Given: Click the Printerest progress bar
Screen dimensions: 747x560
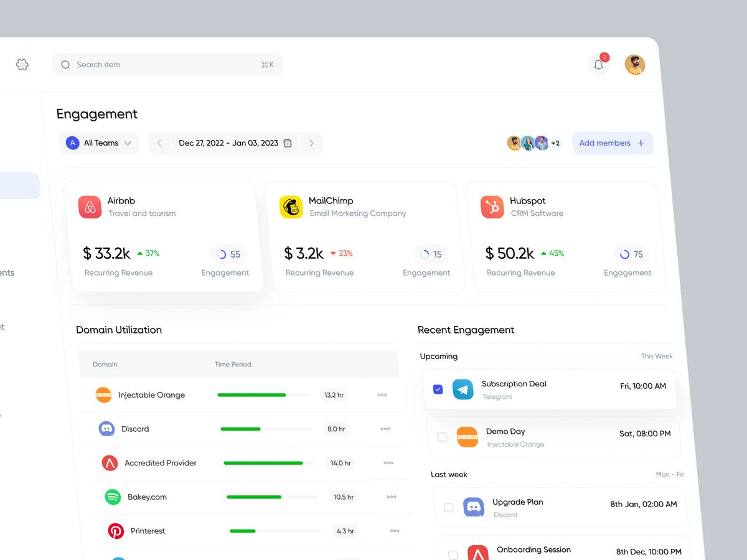Looking at the screenshot, I should tap(275, 531).
